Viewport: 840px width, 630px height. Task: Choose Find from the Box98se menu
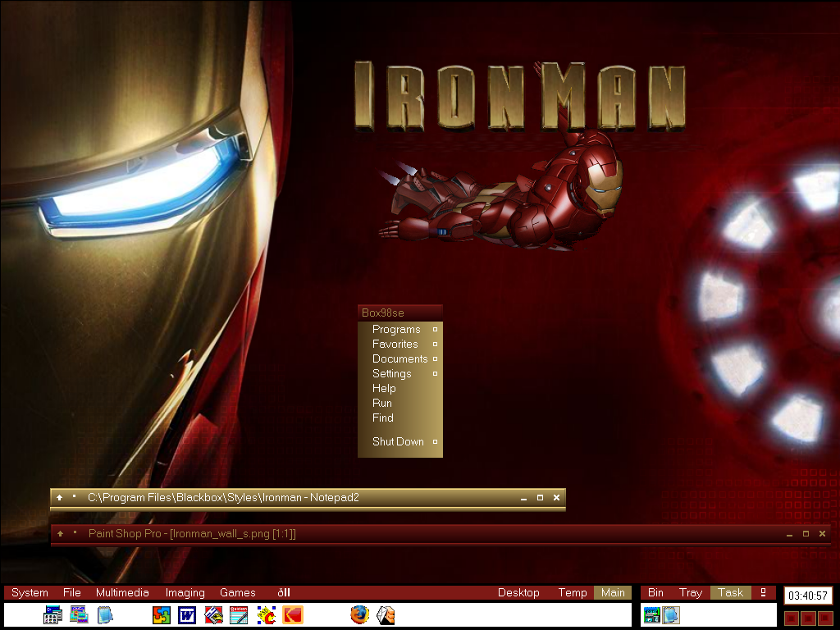pyautogui.click(x=400, y=418)
